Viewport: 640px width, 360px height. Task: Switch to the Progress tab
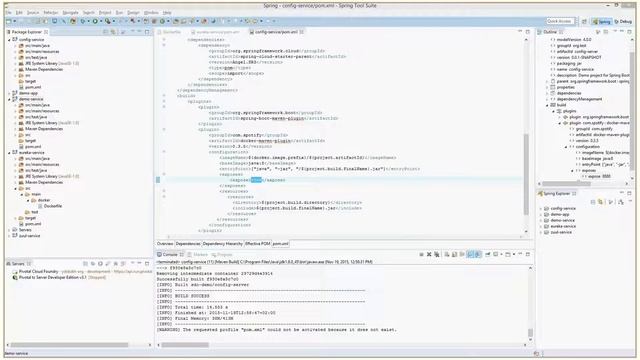(222, 254)
